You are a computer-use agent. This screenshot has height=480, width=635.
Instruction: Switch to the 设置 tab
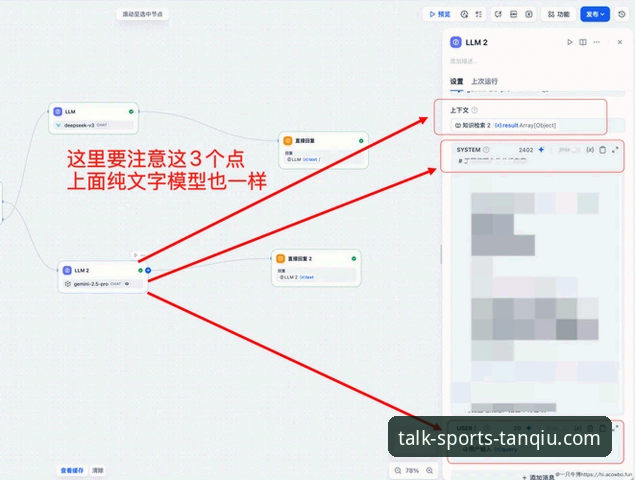tap(456, 81)
